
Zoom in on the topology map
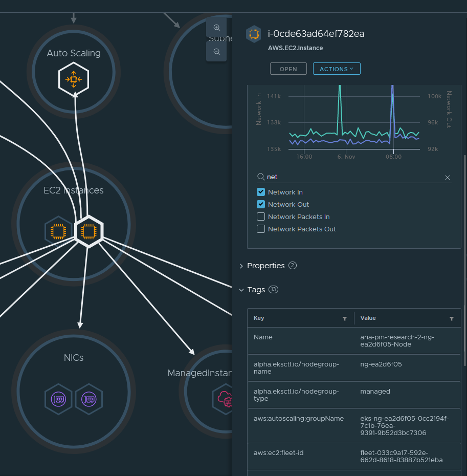[x=216, y=28]
